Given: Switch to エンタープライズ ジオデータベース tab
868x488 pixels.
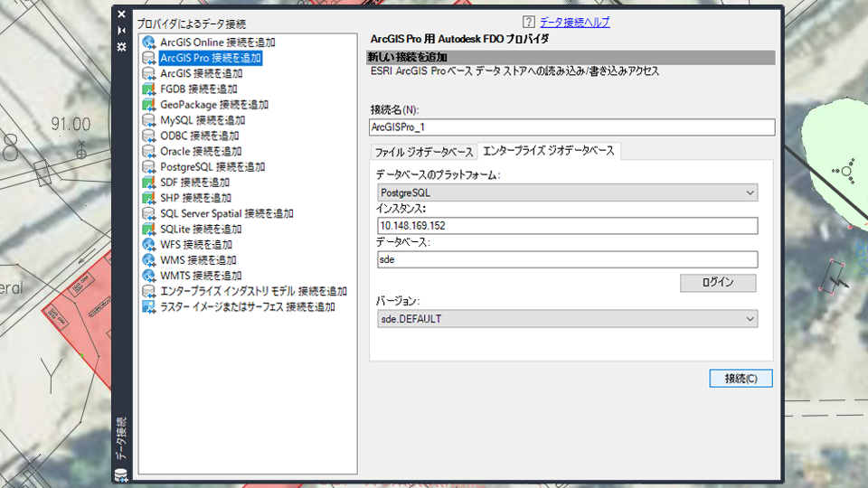Looking at the screenshot, I should click(549, 151).
